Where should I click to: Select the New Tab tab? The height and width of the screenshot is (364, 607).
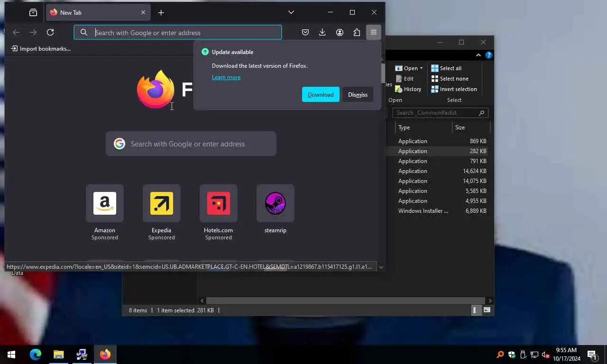coord(98,13)
